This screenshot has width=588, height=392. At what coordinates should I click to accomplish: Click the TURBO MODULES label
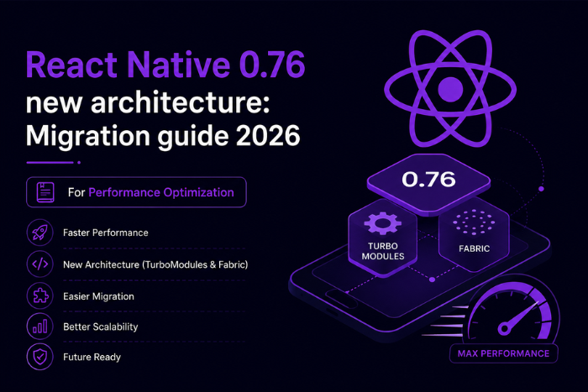pos(383,251)
